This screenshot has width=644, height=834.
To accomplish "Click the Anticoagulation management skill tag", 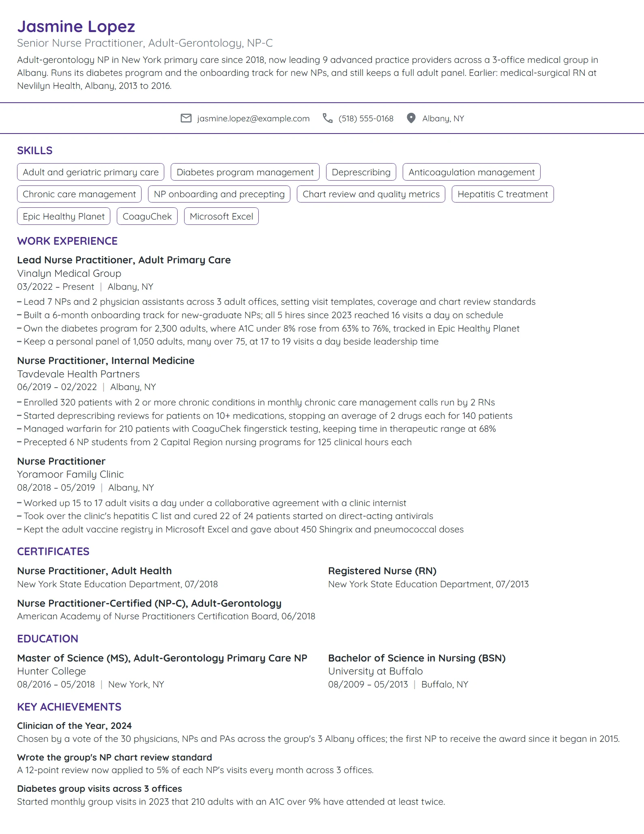I will click(x=472, y=172).
